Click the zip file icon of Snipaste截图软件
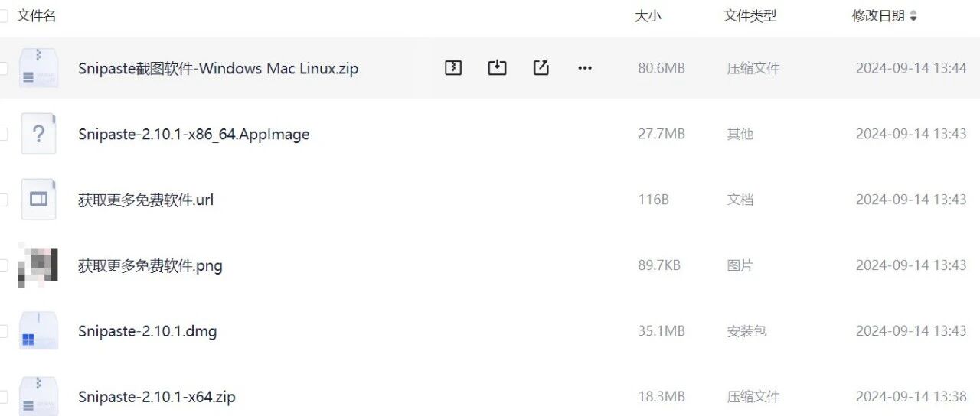980x416 pixels. coord(38,68)
